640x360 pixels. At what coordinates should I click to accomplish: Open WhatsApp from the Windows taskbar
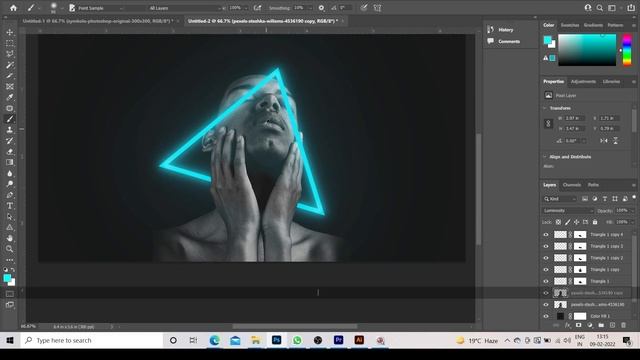[x=297, y=340]
